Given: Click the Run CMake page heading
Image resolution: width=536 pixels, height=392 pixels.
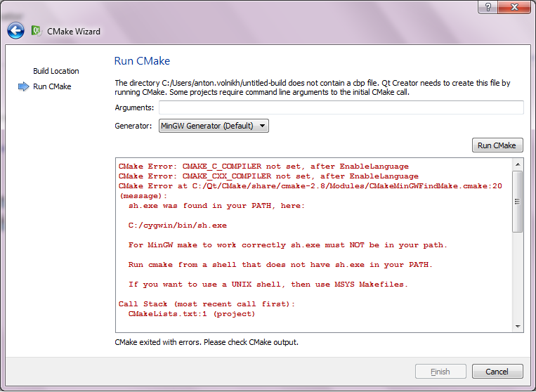Looking at the screenshot, I should 142,61.
